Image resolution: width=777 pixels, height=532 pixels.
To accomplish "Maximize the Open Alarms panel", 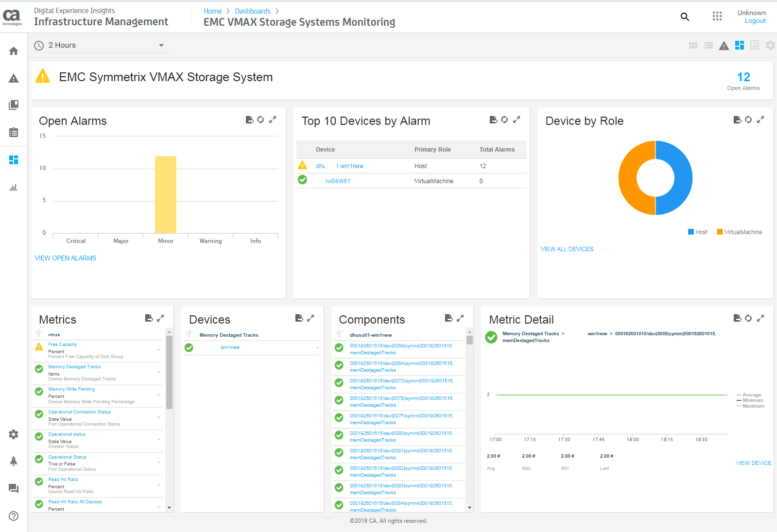I will pyautogui.click(x=273, y=120).
